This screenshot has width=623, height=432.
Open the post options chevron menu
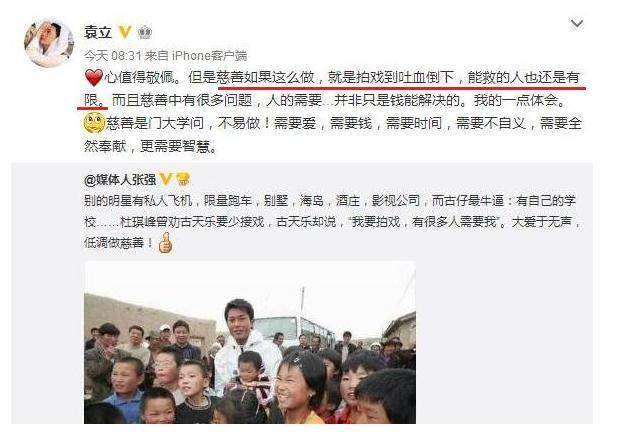577,24
